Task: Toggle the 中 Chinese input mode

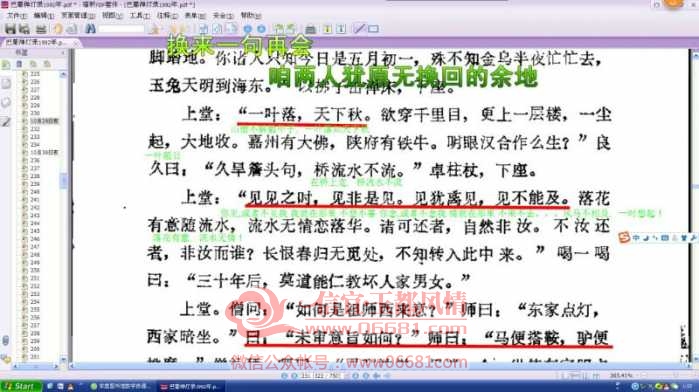Action: [x=636, y=238]
